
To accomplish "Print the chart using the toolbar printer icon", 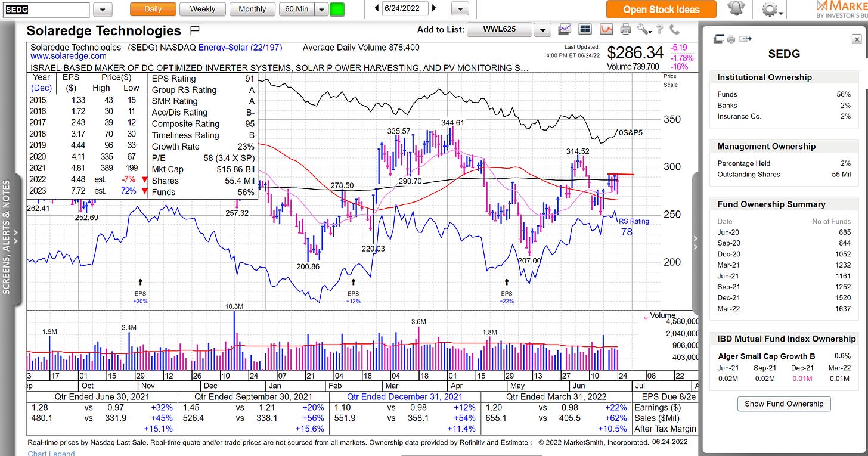I will [x=625, y=29].
